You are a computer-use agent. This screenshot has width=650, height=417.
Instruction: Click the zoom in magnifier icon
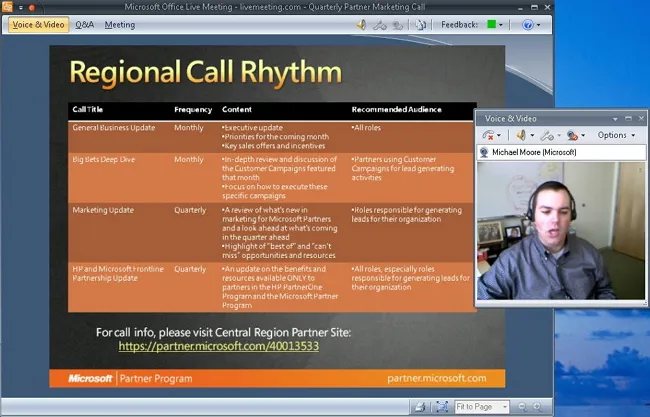[x=538, y=407]
